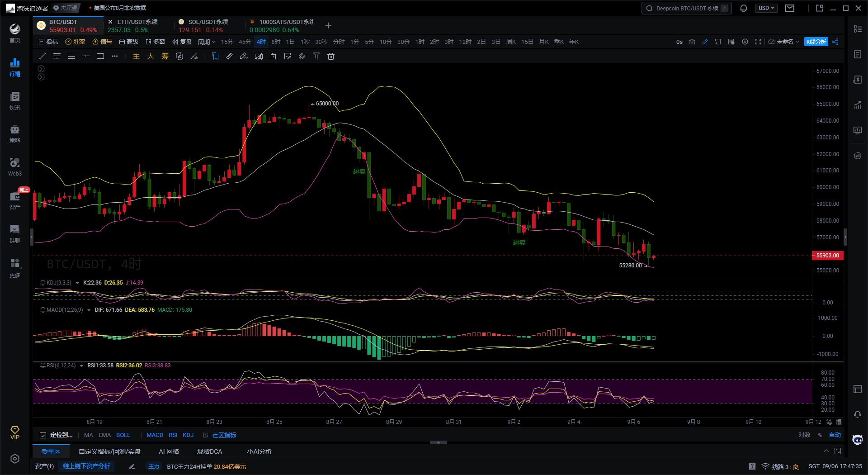Collapse the bottom panel with chevron
Screen dimensions: 868x475
pos(826,451)
